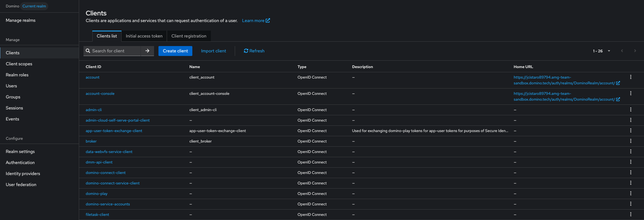This screenshot has width=644, height=220.
Task: Open Users in the sidebar
Action: (39, 86)
